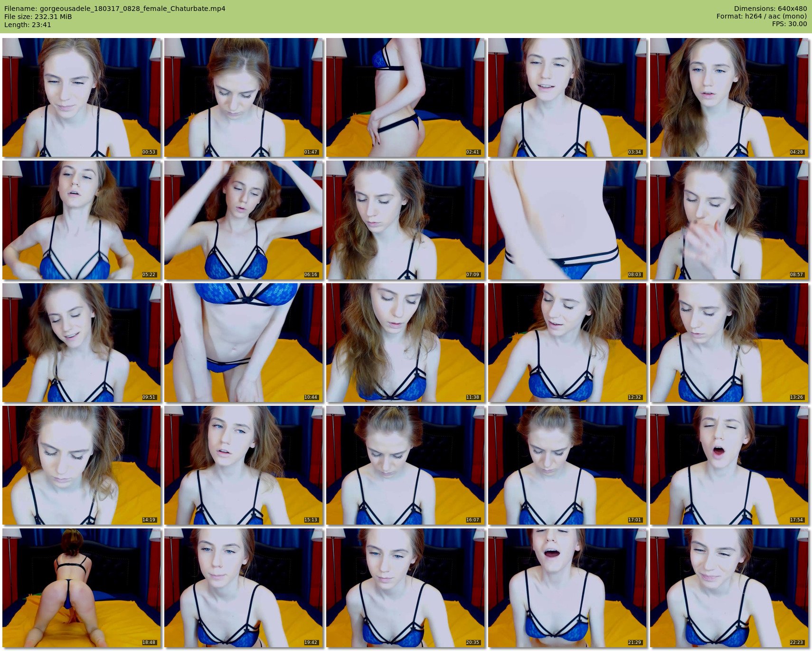The image size is (812, 651).
Task: Click the last frame marked 22:23
Action: point(729,588)
